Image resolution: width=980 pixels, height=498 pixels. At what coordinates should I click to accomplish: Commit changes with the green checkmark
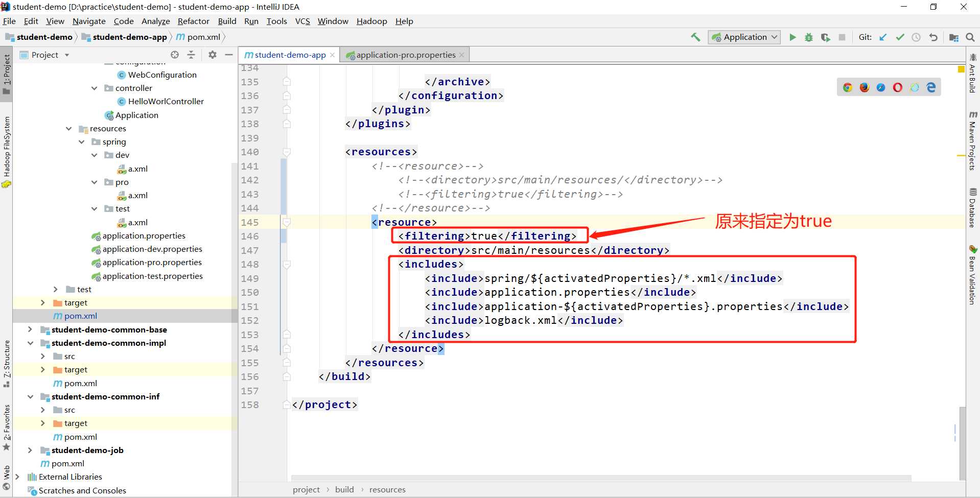[900, 37]
